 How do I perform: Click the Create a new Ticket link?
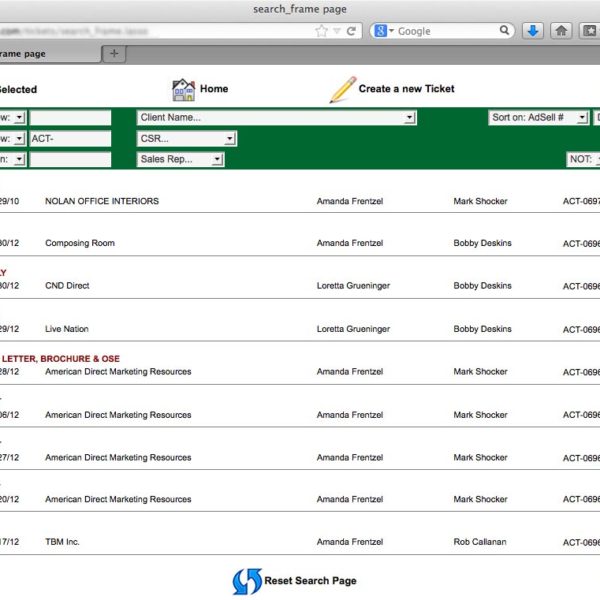pyautogui.click(x=406, y=89)
